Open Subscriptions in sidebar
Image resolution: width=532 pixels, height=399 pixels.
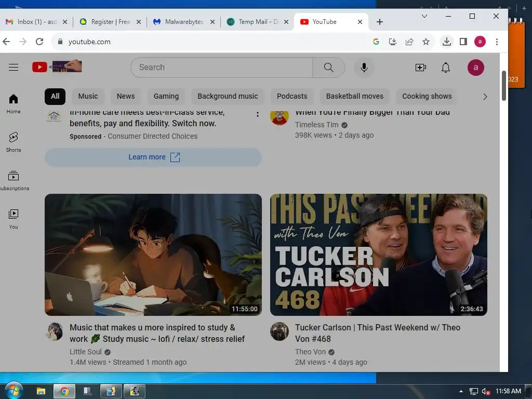pyautogui.click(x=14, y=180)
